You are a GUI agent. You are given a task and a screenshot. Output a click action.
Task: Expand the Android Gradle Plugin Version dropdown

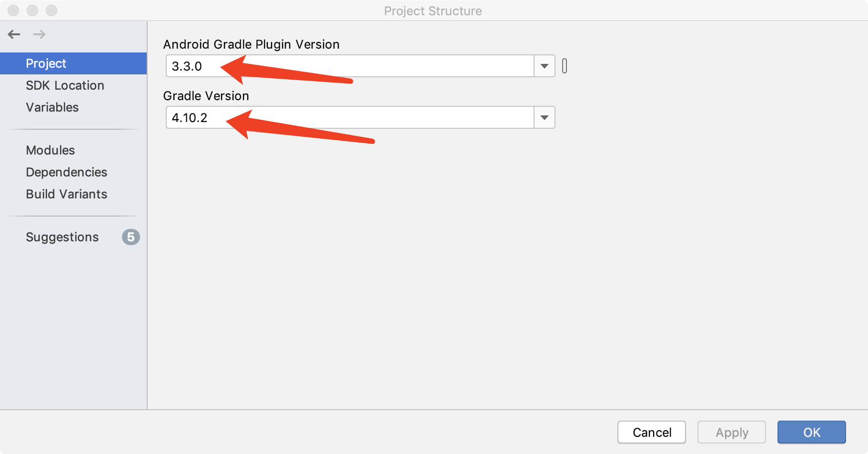point(545,66)
